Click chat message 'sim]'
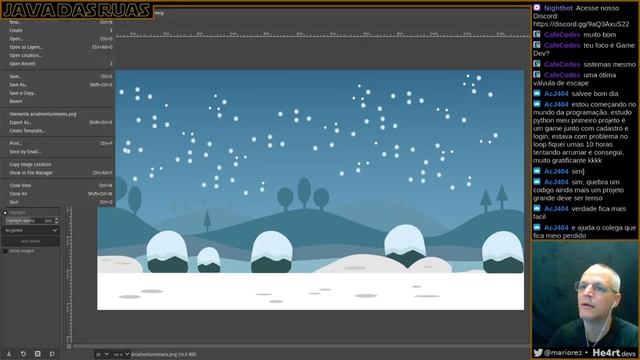The width and height of the screenshot is (640, 360). click(578, 171)
